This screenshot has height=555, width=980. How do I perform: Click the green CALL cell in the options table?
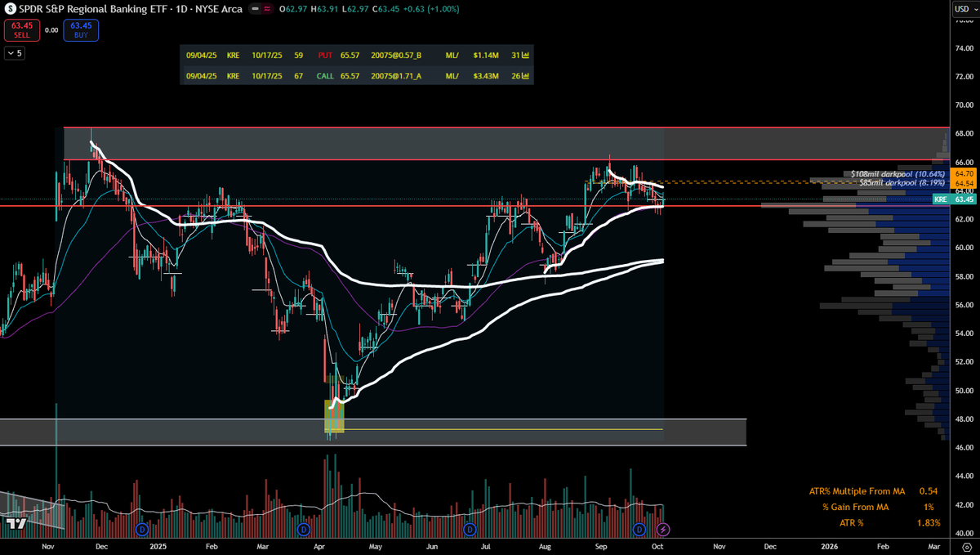pos(326,77)
